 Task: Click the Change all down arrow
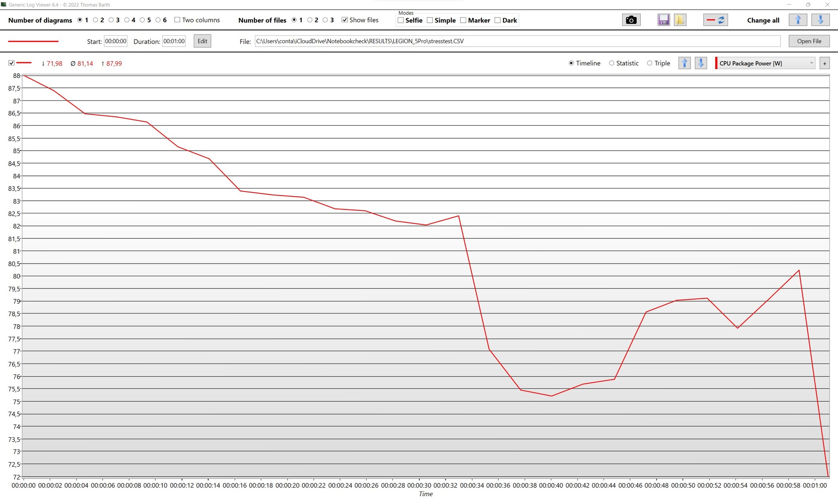tap(820, 20)
